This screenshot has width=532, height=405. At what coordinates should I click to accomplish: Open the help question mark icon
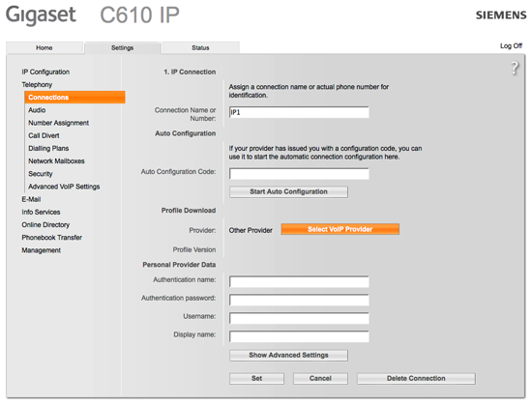coord(515,68)
